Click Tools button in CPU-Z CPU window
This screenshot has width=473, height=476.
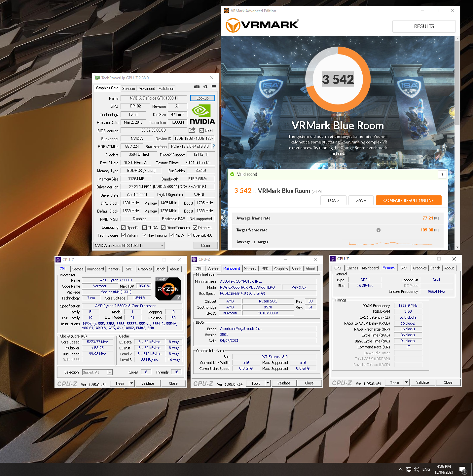coord(120,383)
